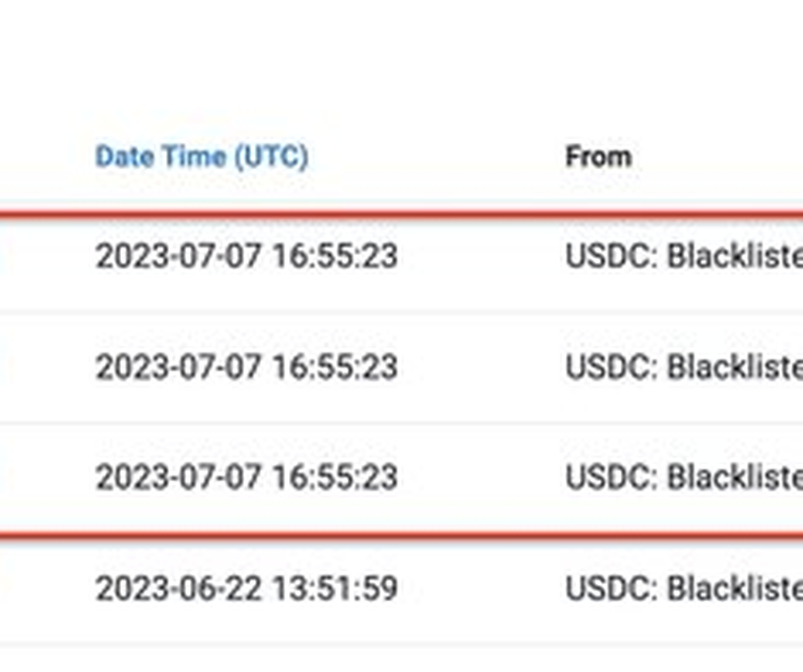Click the 2023-06-22 date text
The image size is (803, 672).
178,588
